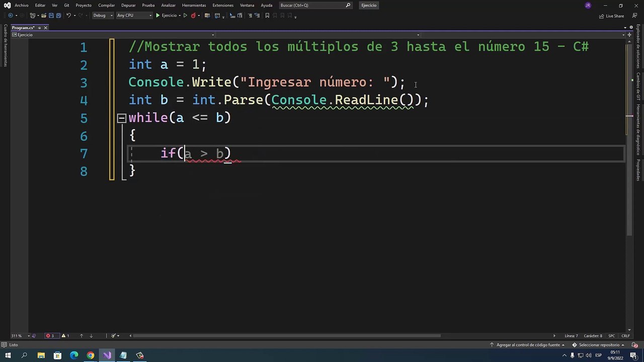Image resolution: width=644 pixels, height=362 pixels.
Task: Start without debugging outlined play icon
Action: [x=185, y=16]
